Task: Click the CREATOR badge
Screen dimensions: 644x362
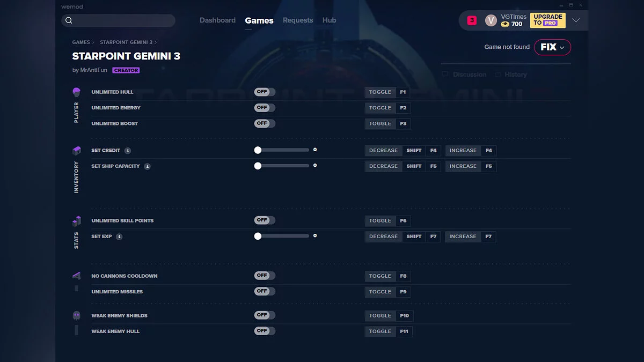Action: pos(126,70)
